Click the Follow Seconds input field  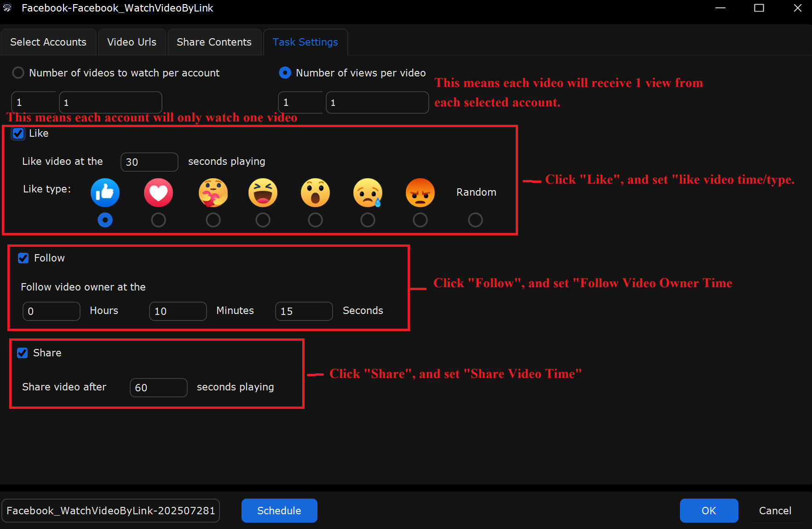tap(304, 311)
